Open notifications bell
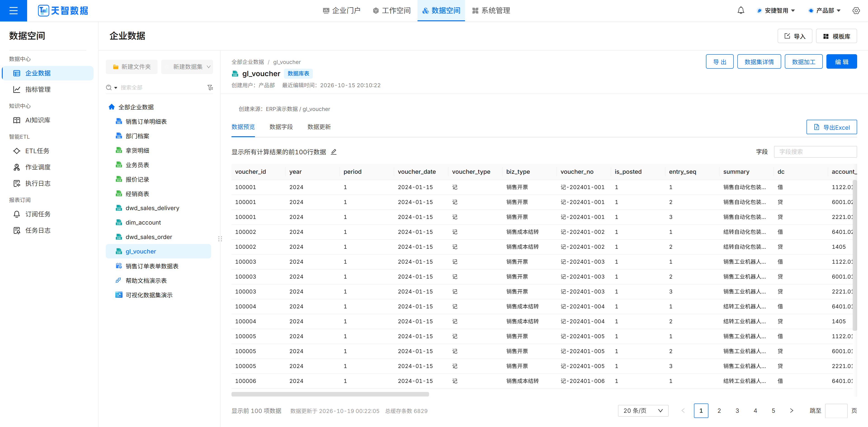The image size is (868, 427). click(741, 11)
